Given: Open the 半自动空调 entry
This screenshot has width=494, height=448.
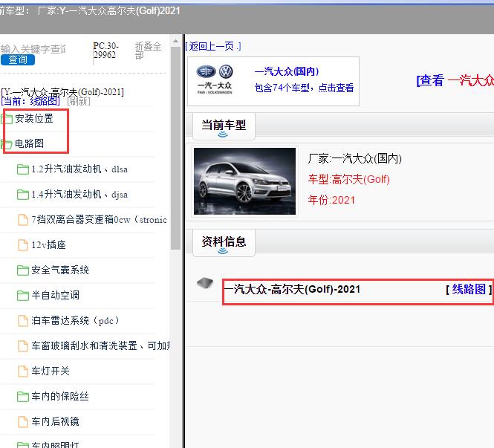Looking at the screenshot, I should (x=55, y=295).
